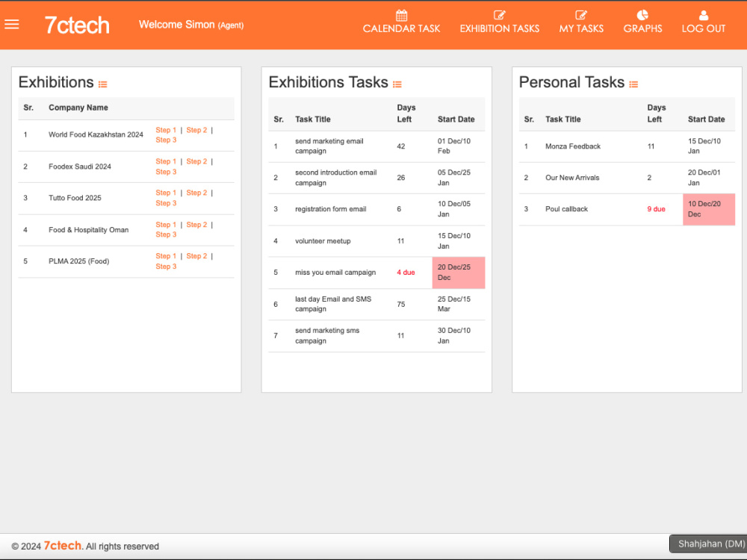Open Step 3 for World Food Kazakhstan 2024
Image resolution: width=747 pixels, height=560 pixels.
click(x=166, y=140)
